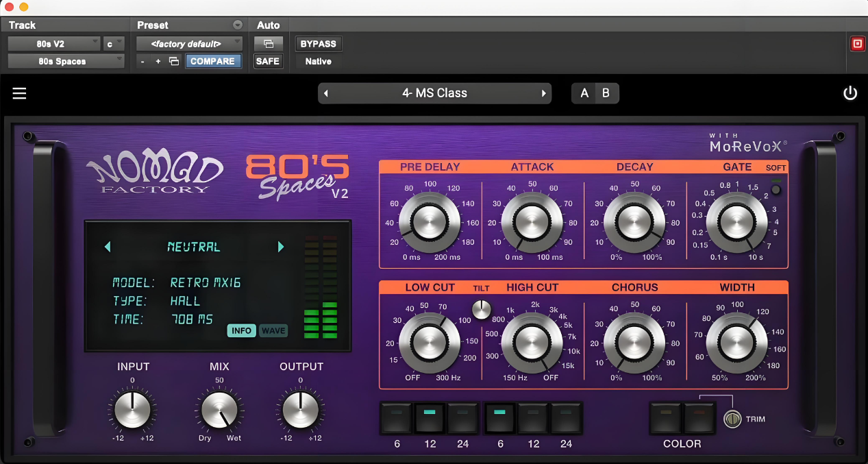Click the BYPASS button
The width and height of the screenshot is (868, 464).
319,44
